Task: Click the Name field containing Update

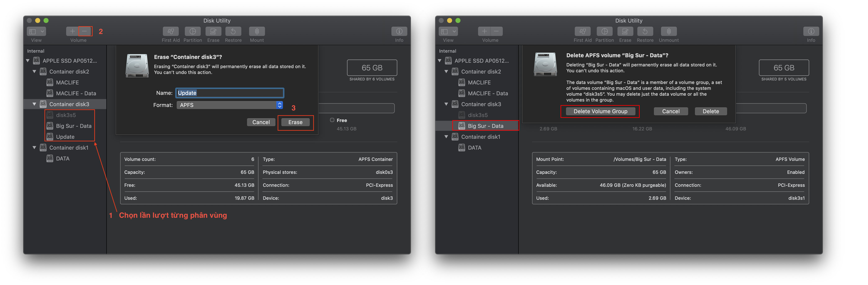Action: point(229,93)
